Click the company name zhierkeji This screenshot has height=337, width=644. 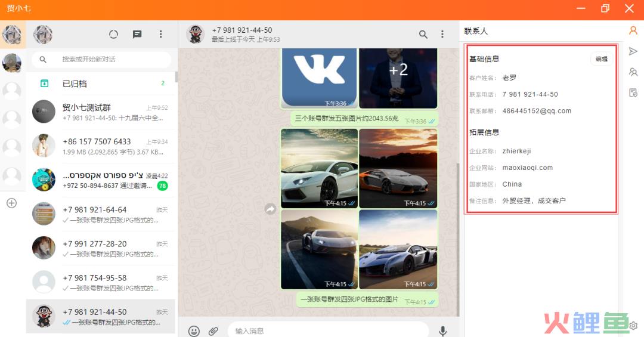[x=516, y=152]
